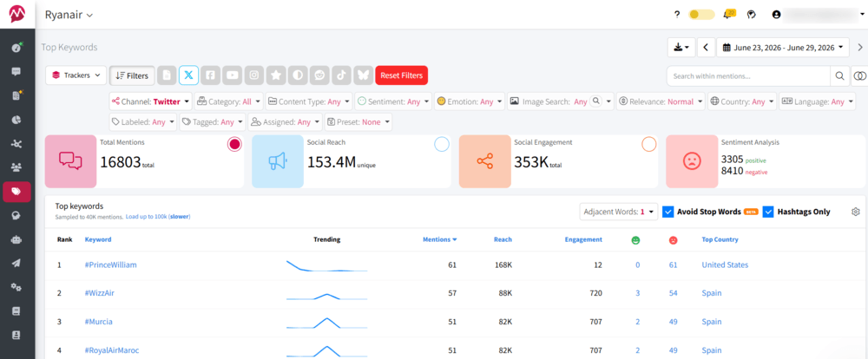Open the pie chart analytics sidebar icon
The width and height of the screenshot is (868, 359).
16,120
